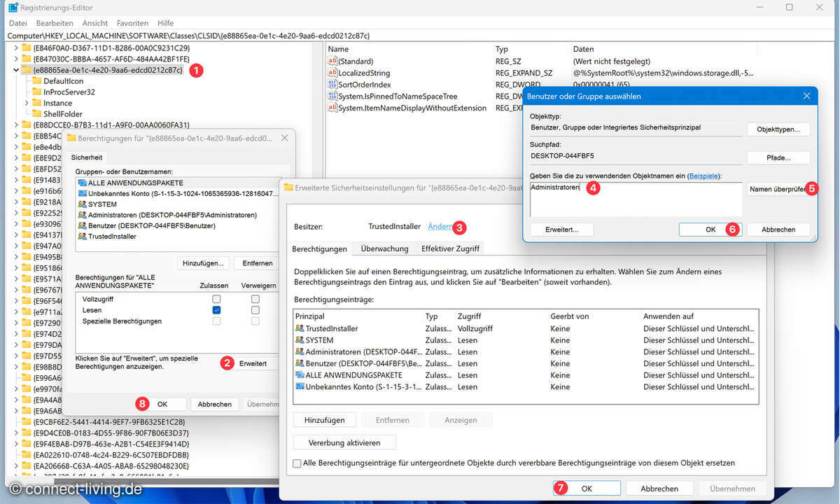
Task: Switch to the Überwachung tab
Action: coord(384,248)
